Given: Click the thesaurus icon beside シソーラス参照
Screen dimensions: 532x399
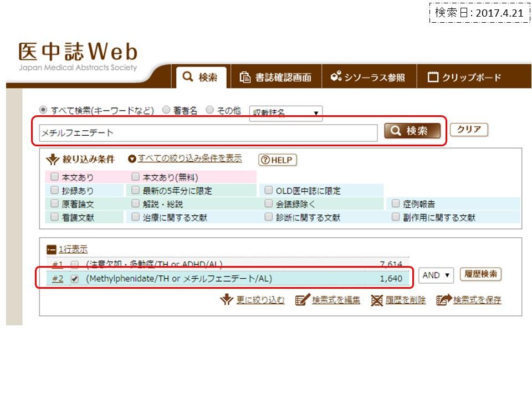Looking at the screenshot, I should pyautogui.click(x=336, y=76).
